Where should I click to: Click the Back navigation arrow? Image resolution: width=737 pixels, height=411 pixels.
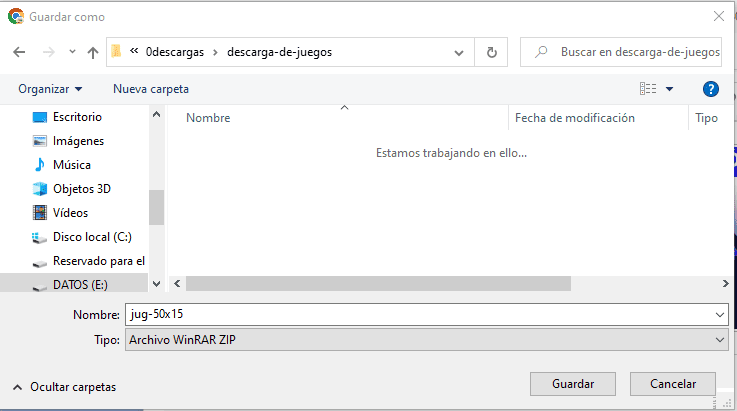19,52
